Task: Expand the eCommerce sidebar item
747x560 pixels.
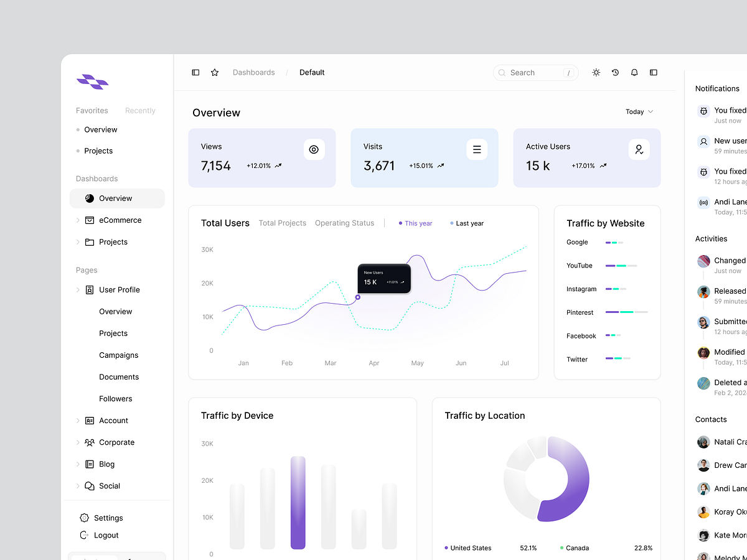Action: [x=78, y=220]
